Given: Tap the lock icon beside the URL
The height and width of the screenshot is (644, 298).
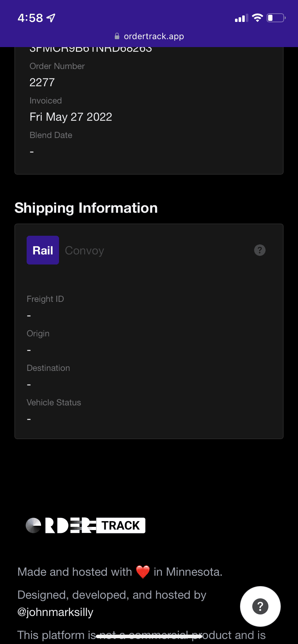Looking at the screenshot, I should 117,36.
